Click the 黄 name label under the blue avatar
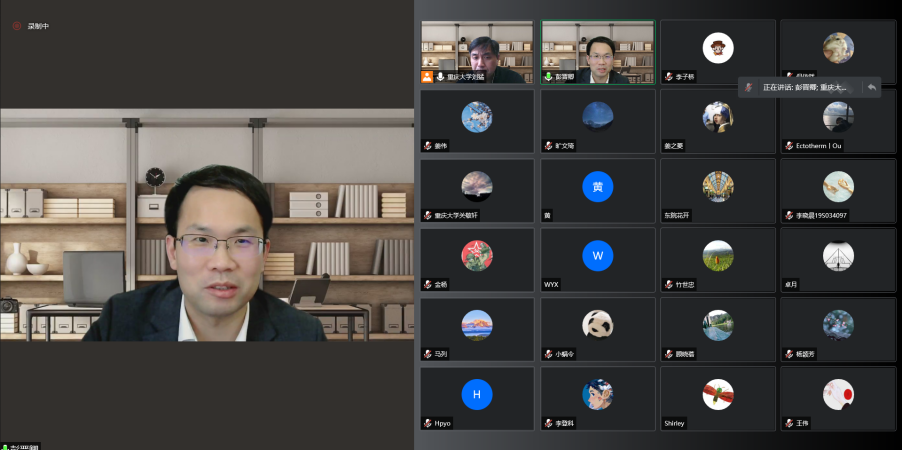The image size is (902, 450). coord(547,216)
